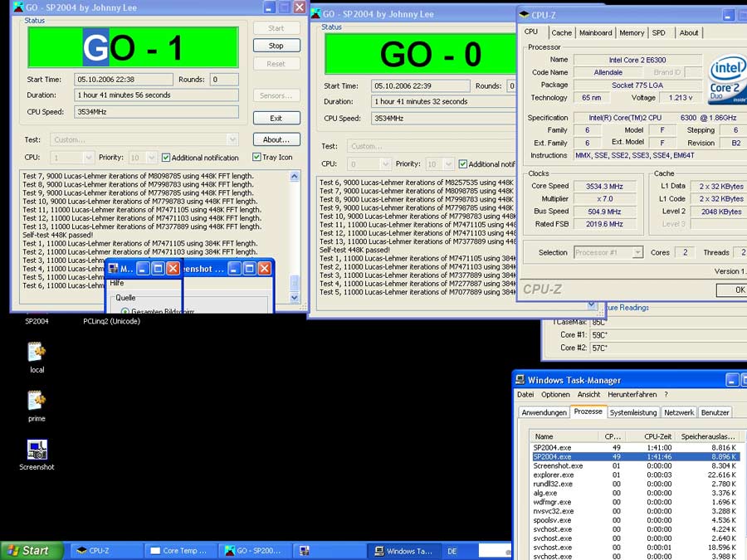The image size is (747, 560).
Task: Switch to the About tab in CPU-Z
Action: click(689, 33)
